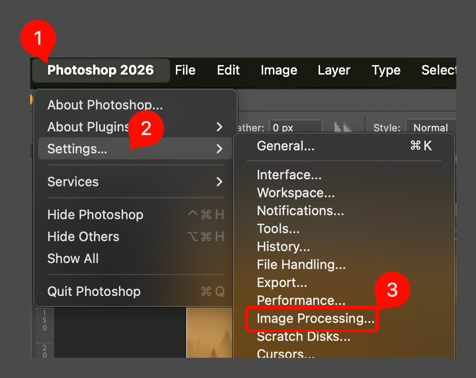The width and height of the screenshot is (476, 378).
Task: Click the anti-alias icon beside Feather field
Action: point(342,127)
